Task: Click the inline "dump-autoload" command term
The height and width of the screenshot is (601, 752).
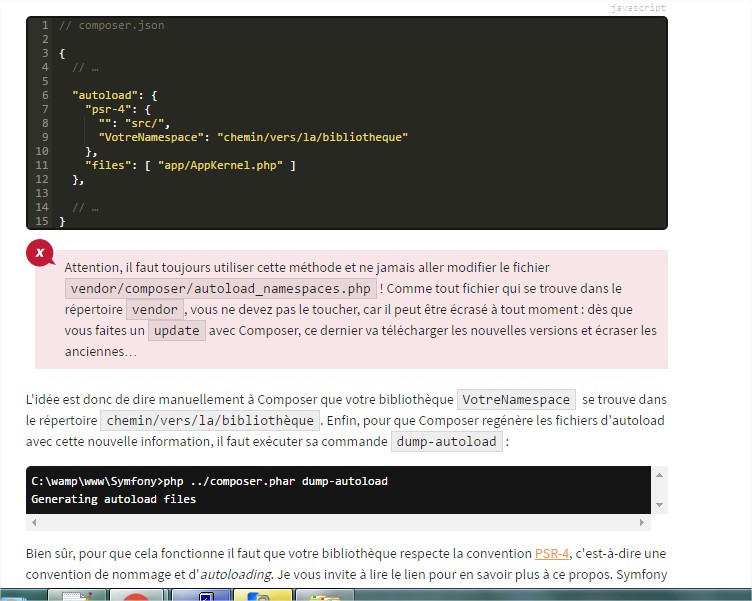Action: pos(446,441)
